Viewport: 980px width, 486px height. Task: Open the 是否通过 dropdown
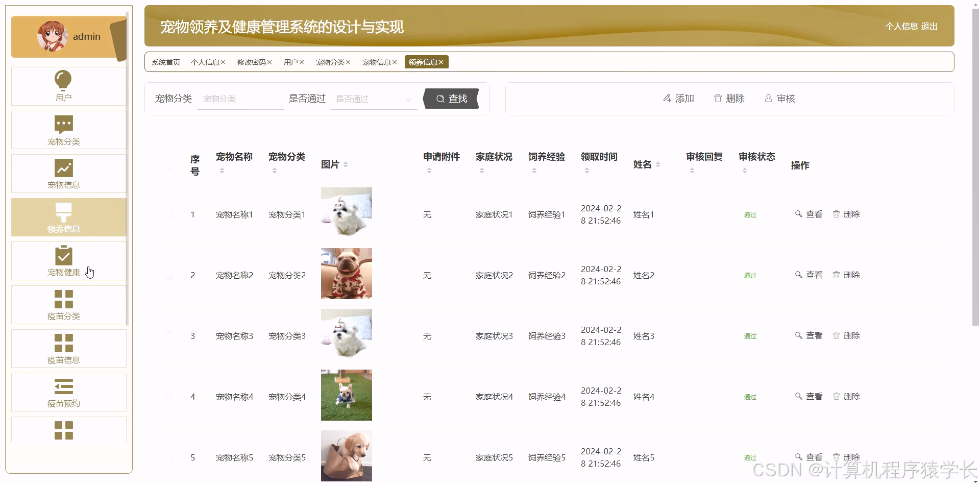[x=374, y=99]
